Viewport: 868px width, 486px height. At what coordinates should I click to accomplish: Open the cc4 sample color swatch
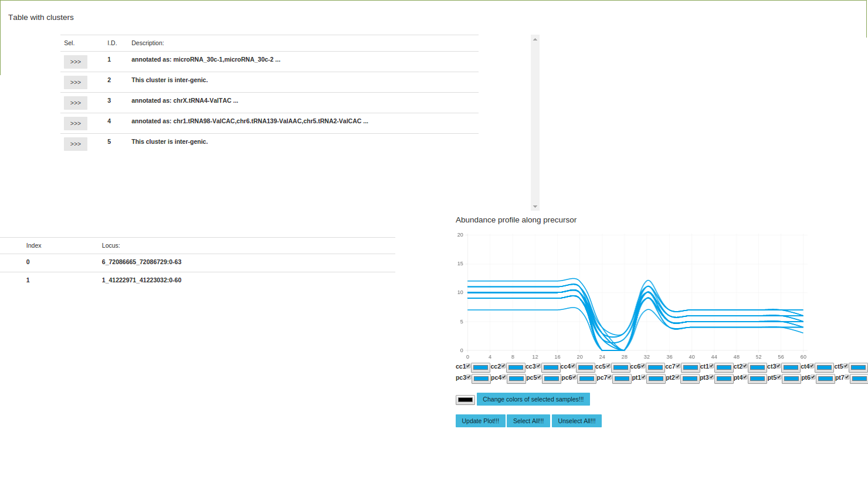click(x=585, y=368)
